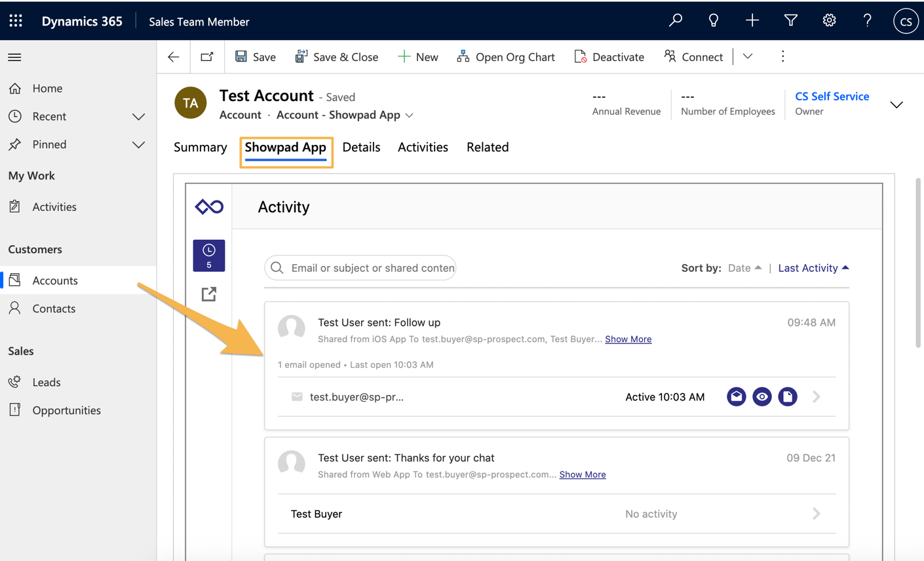
Task: Open the lightbulb assistant icon
Action: pos(713,21)
